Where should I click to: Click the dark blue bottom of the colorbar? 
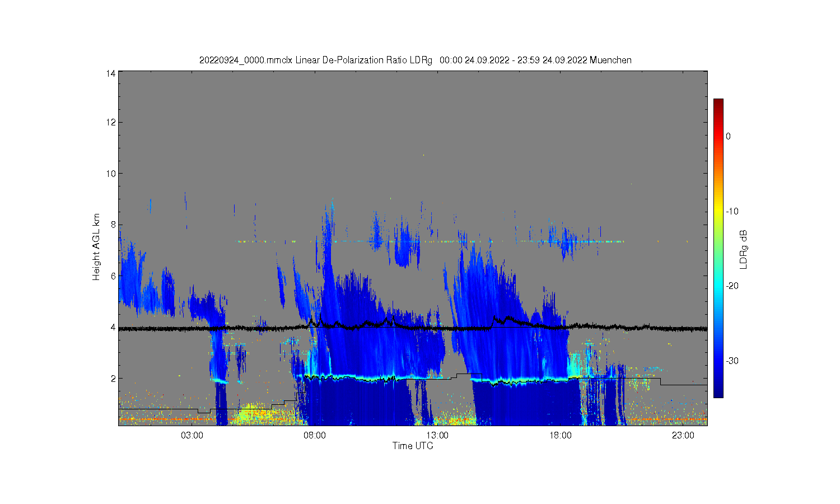pos(718,391)
